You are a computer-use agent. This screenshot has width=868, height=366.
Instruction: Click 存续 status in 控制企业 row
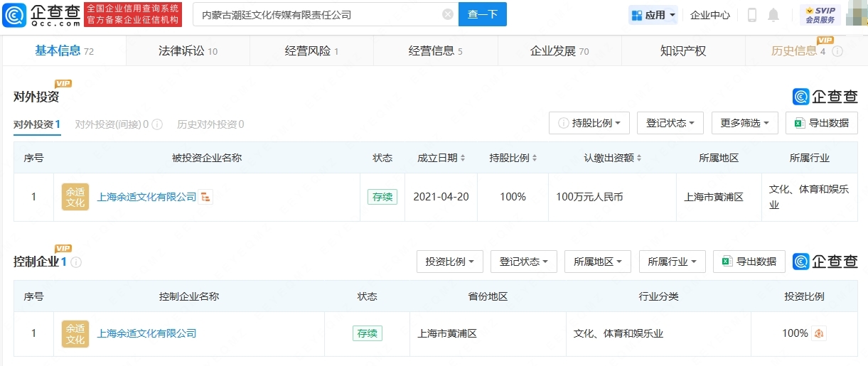coord(368,333)
